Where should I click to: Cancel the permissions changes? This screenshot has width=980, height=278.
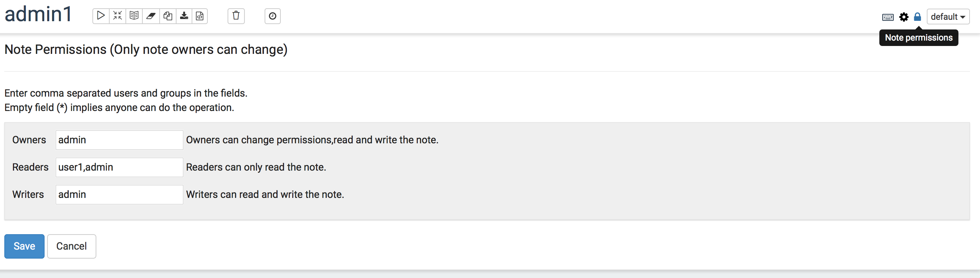[x=71, y=246]
